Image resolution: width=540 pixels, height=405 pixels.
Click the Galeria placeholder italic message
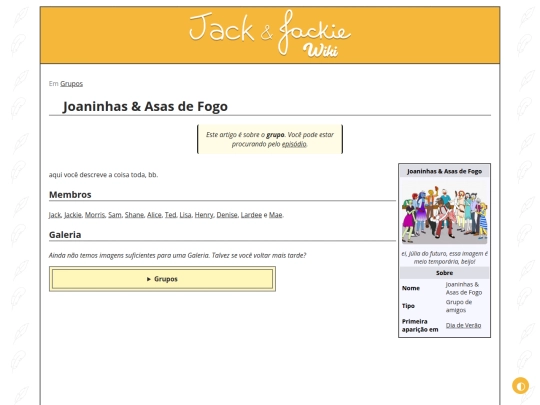pos(177,256)
